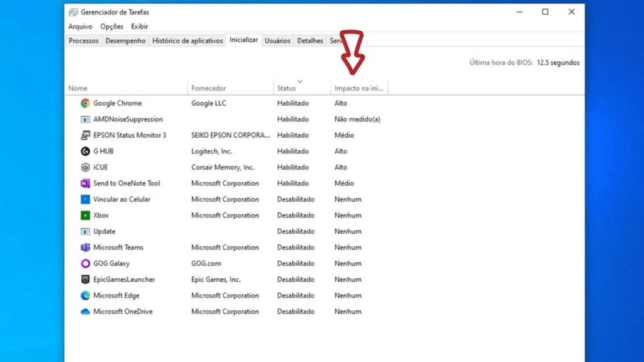The width and height of the screenshot is (644, 362).
Task: Select the G HUB Logitech icon
Action: pos(85,151)
